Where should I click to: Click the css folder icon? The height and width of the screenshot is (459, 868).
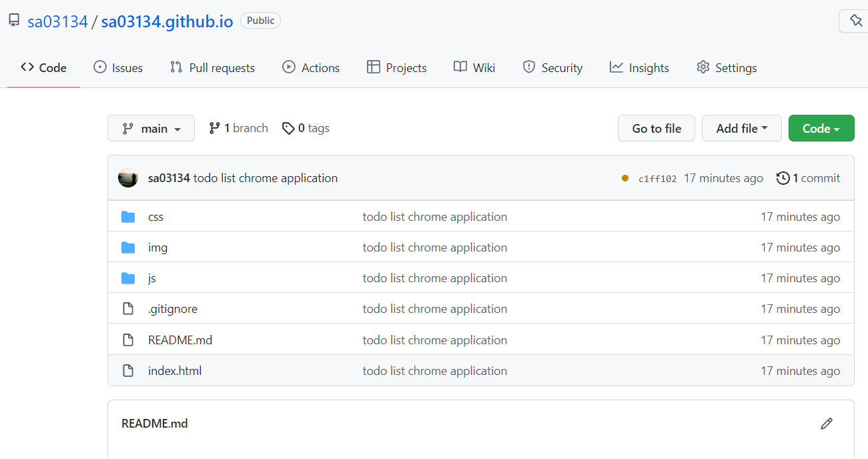click(128, 217)
